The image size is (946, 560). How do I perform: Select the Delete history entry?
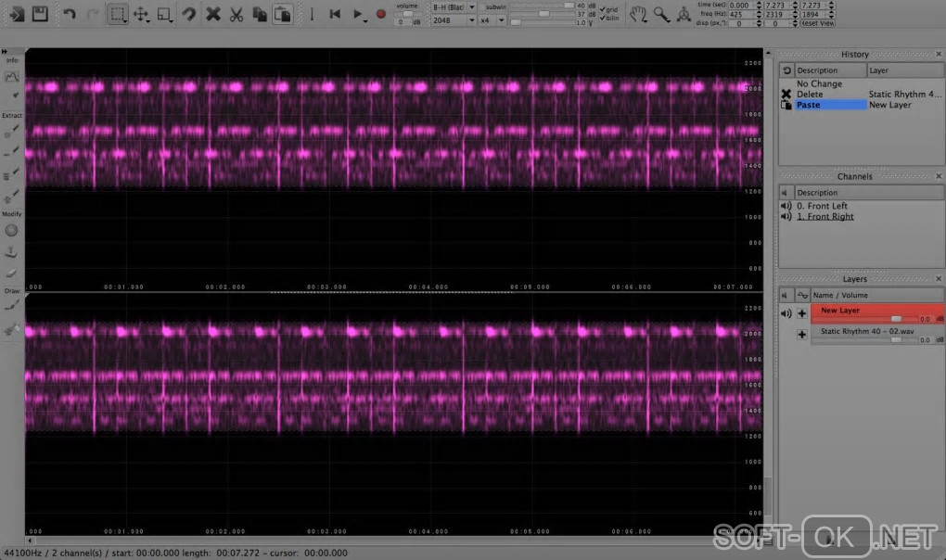[810, 94]
